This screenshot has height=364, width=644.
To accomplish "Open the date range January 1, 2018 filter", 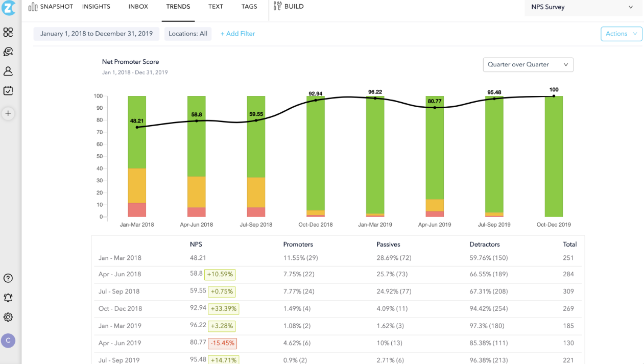I will 97,34.
